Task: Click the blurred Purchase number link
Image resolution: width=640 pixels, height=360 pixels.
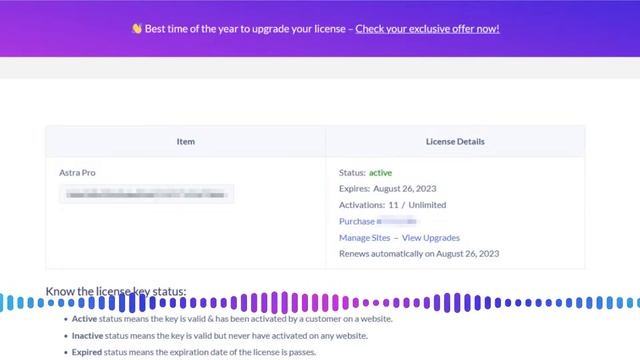Action: [378, 221]
